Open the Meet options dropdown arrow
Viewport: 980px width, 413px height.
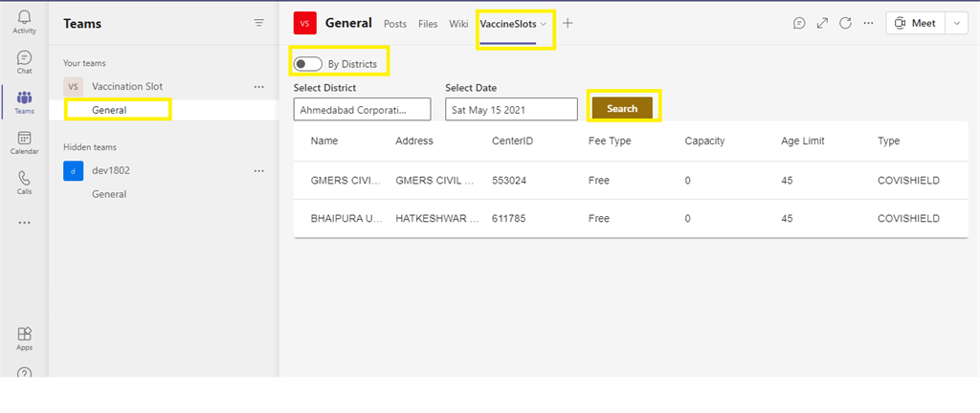[956, 23]
